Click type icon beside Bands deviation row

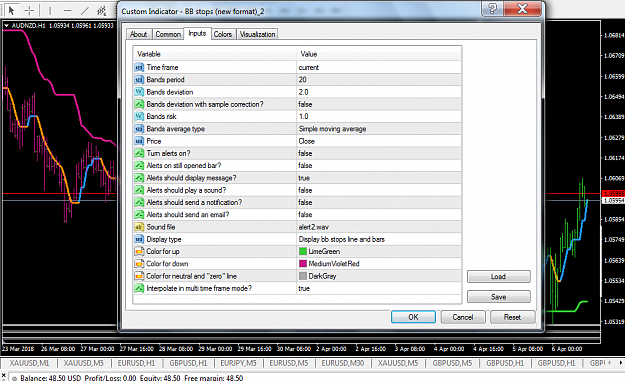(x=139, y=92)
